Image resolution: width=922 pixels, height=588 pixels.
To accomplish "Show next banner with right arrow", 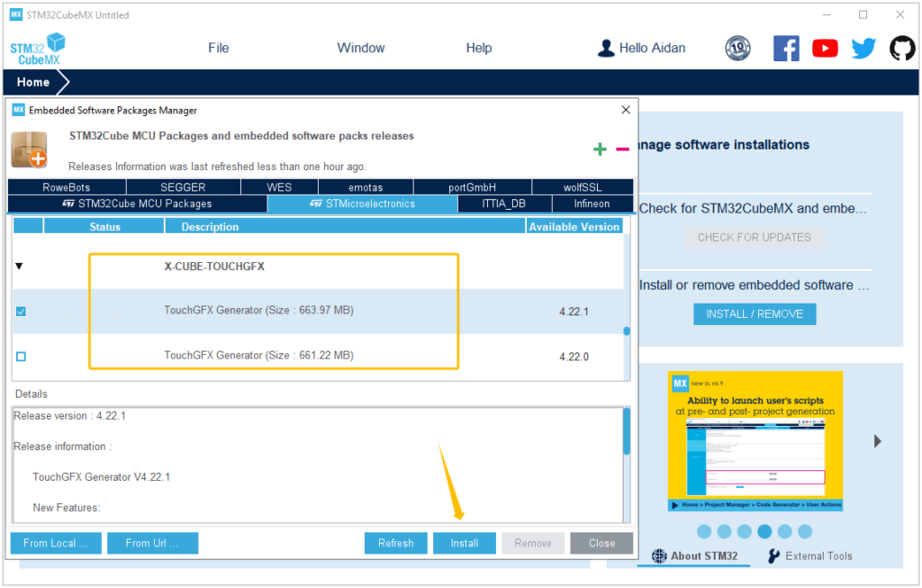I will click(x=878, y=441).
